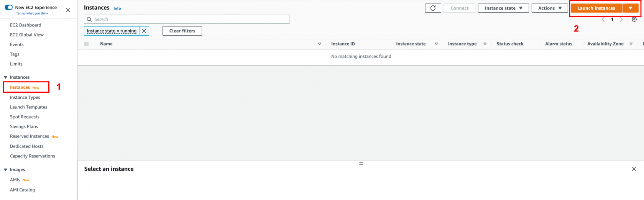The width and height of the screenshot is (644, 200).
Task: Click the refresh instances icon button
Action: [433, 8]
